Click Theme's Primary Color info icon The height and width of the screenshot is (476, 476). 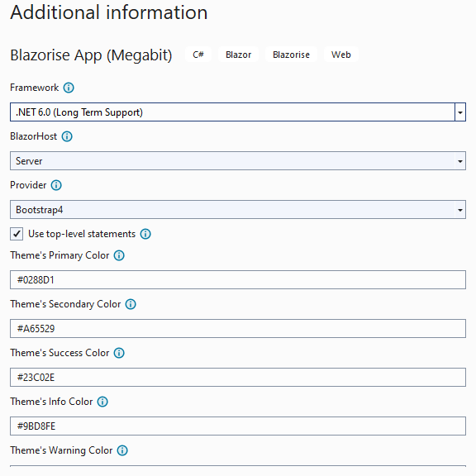119,255
